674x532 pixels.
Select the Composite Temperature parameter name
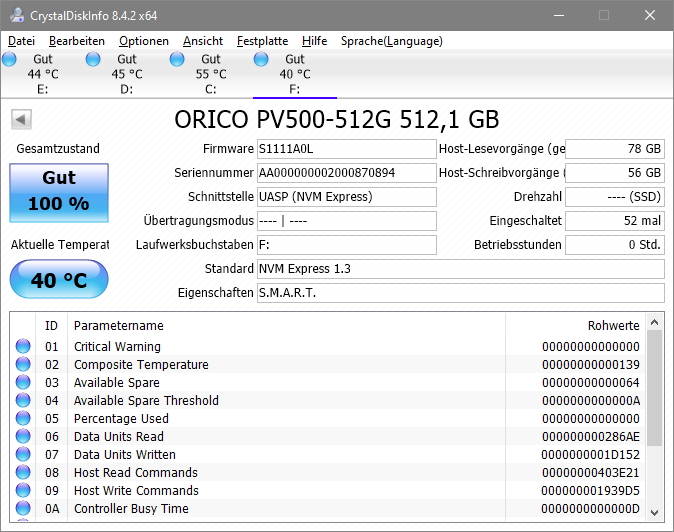141,364
